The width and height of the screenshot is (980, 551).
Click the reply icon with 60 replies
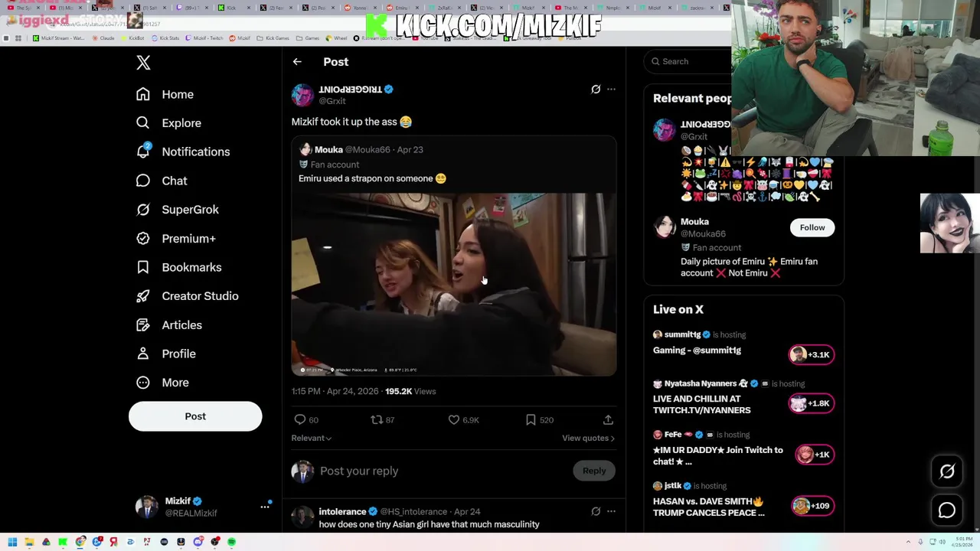[300, 419]
